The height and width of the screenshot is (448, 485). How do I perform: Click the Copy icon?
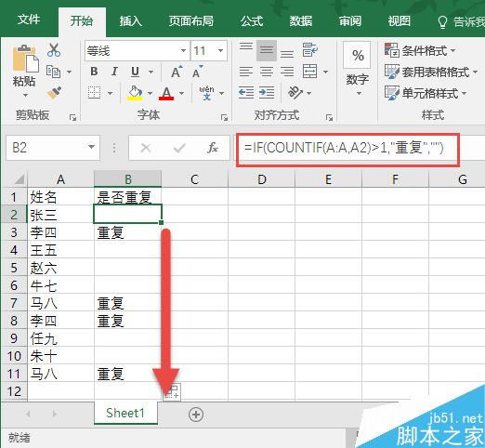tap(53, 72)
